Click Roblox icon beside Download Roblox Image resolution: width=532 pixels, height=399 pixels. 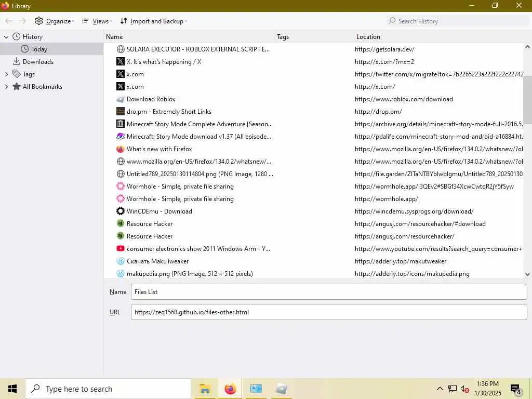[121, 99]
